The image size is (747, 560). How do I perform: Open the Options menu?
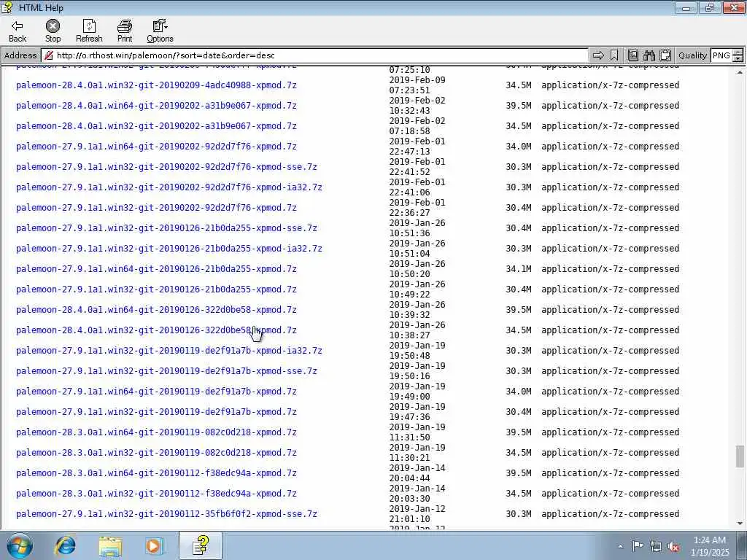point(160,31)
